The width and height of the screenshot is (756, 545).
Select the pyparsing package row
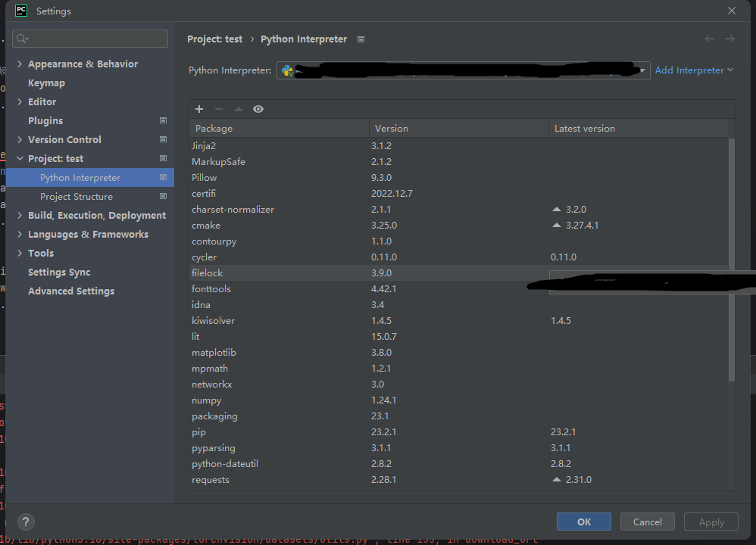[x=458, y=447]
